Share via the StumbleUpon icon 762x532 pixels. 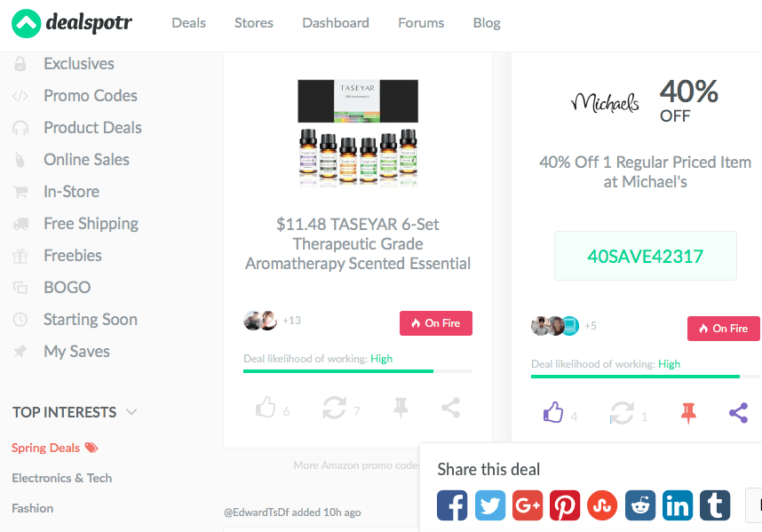pos(602,505)
